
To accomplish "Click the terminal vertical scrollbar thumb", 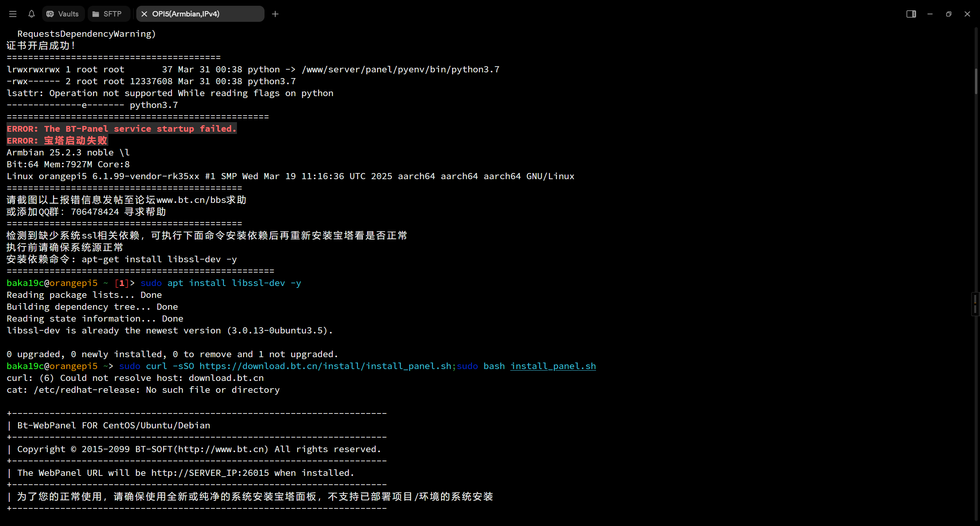I will (x=976, y=81).
